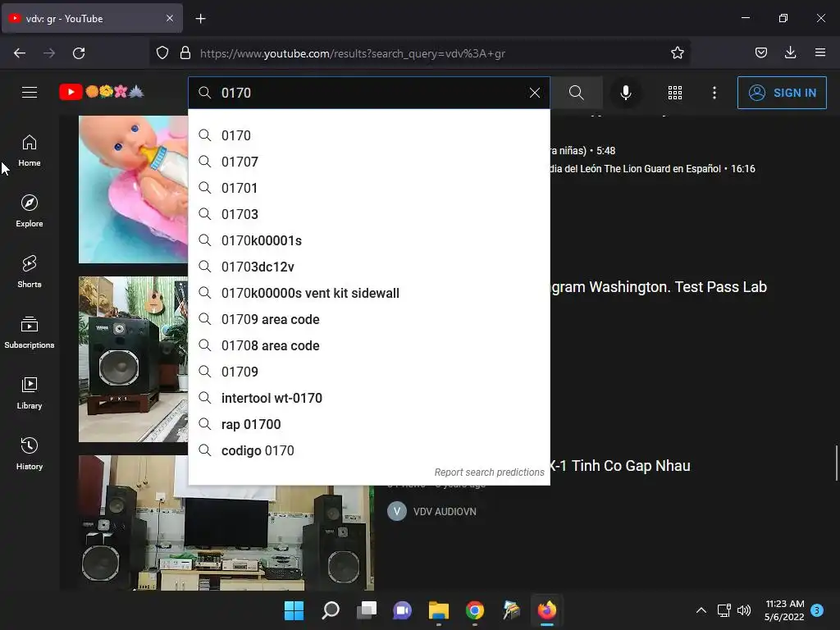Open History in sidebar
Viewport: 840px width, 630px height.
point(30,454)
